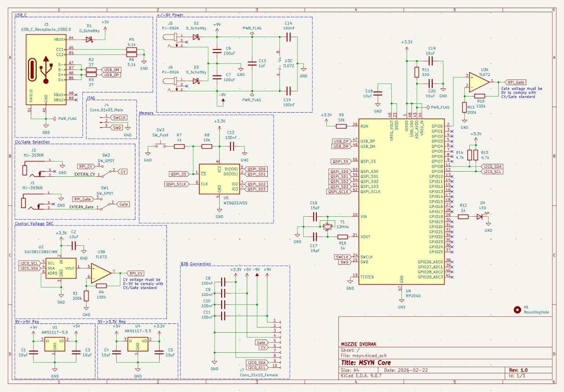
Task: Click SWD label on RP2040 pin 25
Action: [344, 262]
